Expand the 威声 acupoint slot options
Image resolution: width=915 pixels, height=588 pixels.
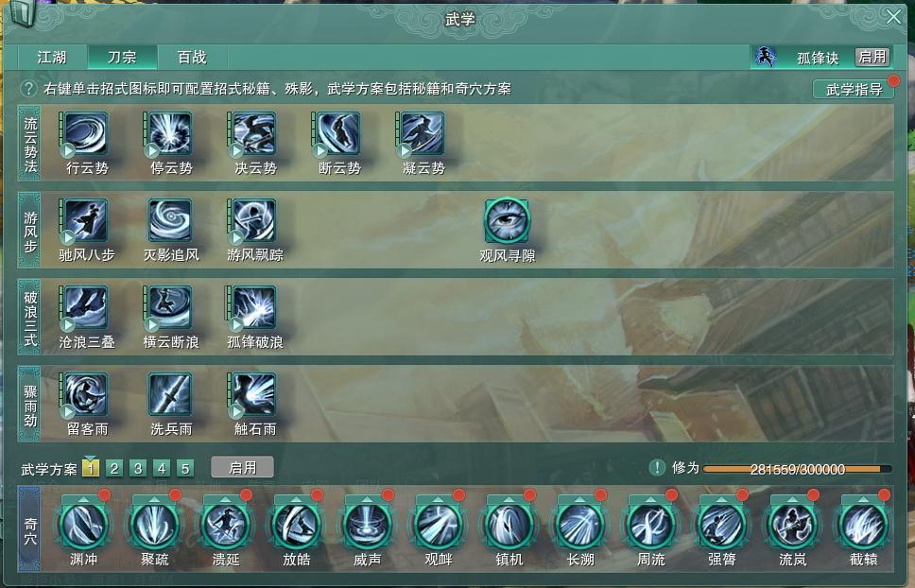(x=367, y=500)
